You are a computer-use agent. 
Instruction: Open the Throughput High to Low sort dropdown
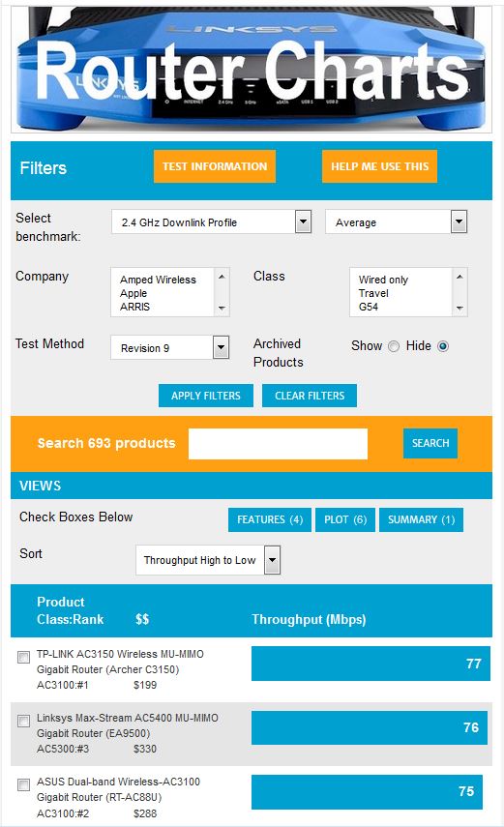[208, 560]
